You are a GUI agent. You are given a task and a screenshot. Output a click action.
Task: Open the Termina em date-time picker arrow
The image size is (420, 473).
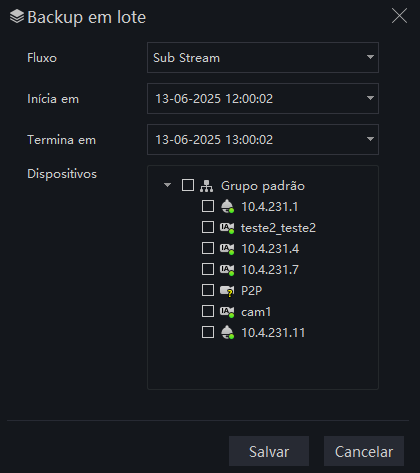pyautogui.click(x=370, y=139)
